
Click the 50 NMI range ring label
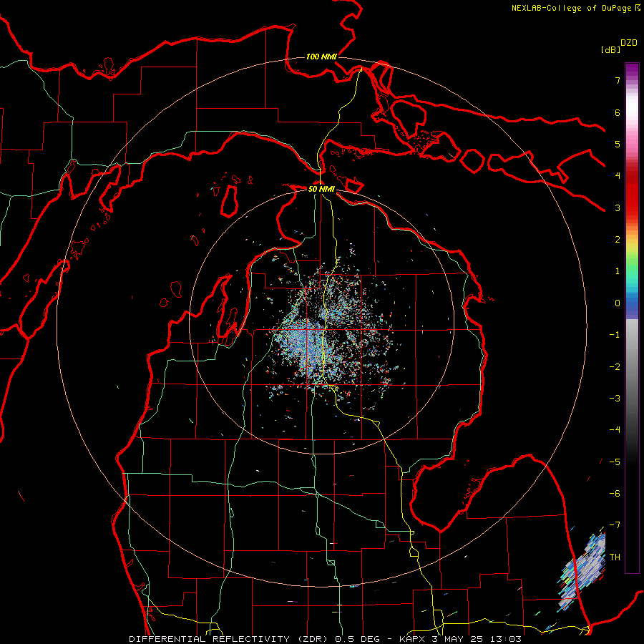[x=321, y=189]
